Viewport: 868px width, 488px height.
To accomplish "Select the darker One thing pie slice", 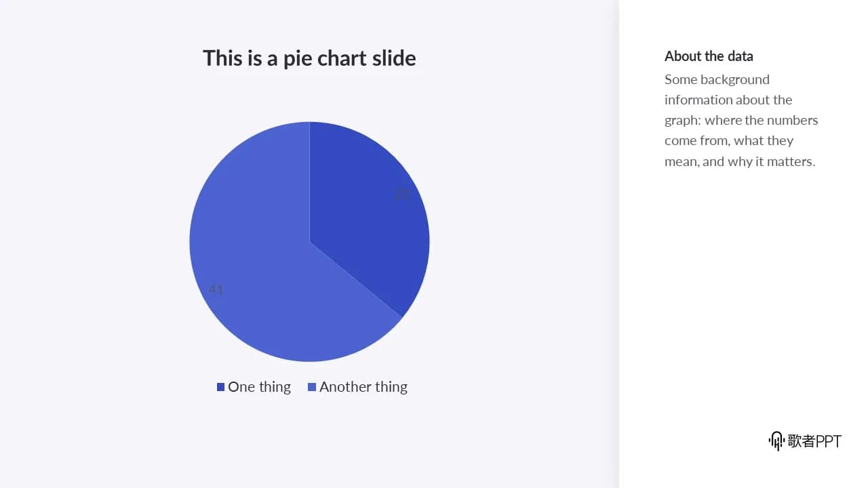I will click(x=370, y=217).
